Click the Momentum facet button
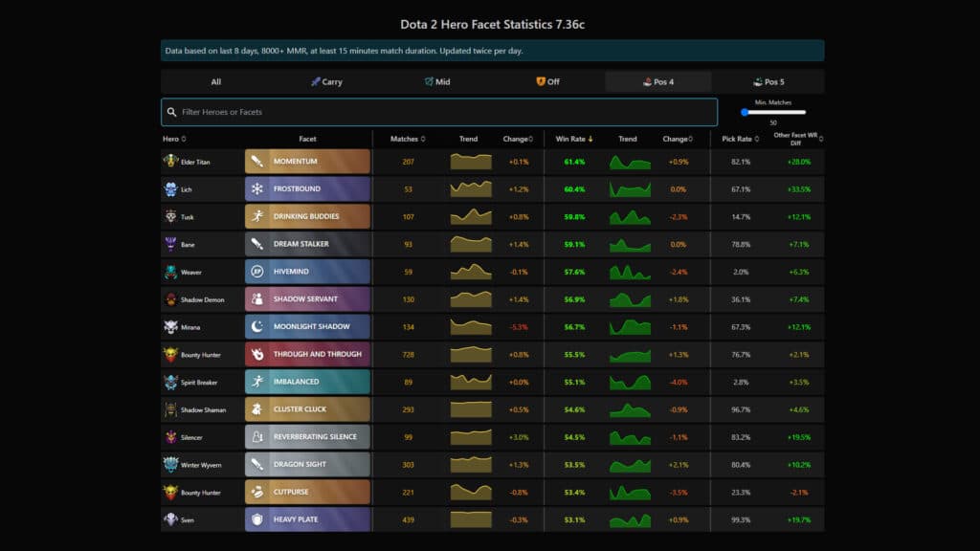 307,162
